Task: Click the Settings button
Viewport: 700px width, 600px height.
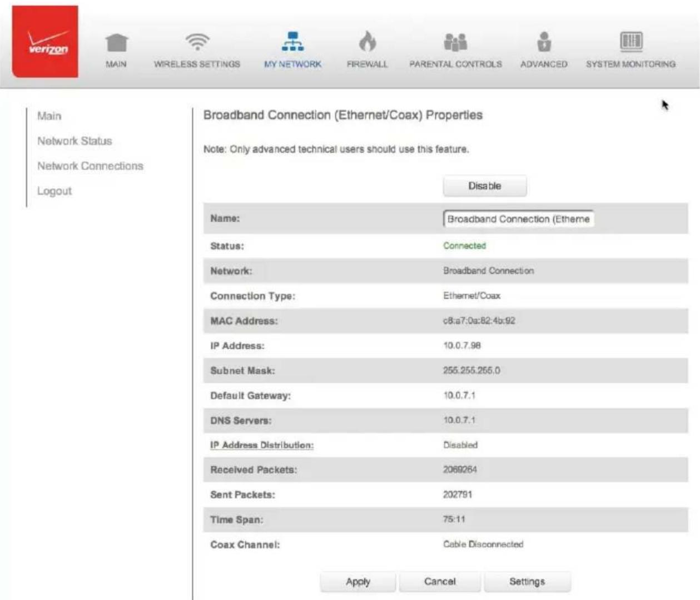Action: (527, 582)
